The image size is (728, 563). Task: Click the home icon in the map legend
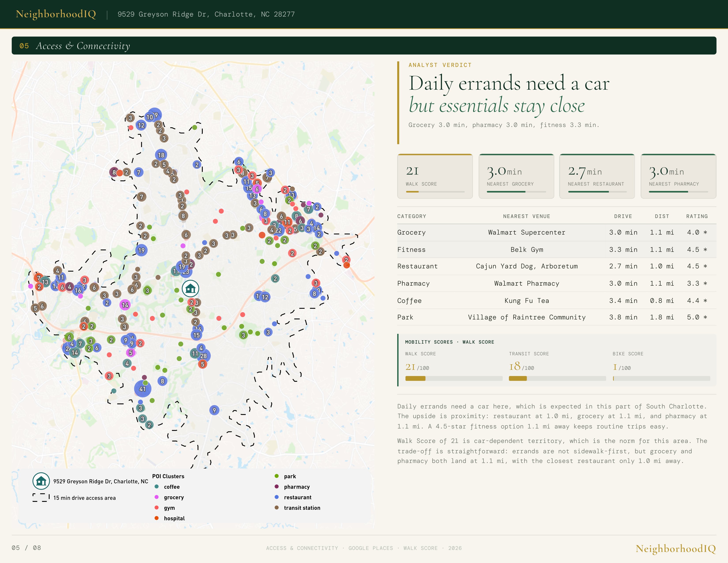coord(41,481)
